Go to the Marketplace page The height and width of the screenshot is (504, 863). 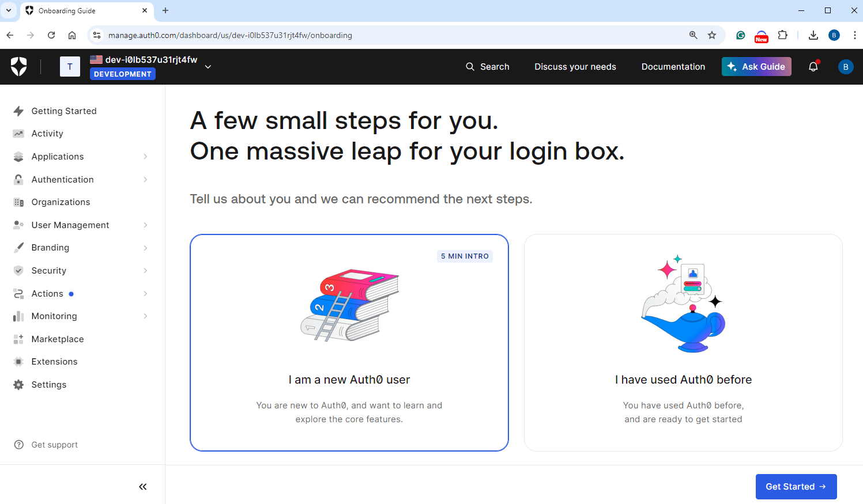[58, 339]
